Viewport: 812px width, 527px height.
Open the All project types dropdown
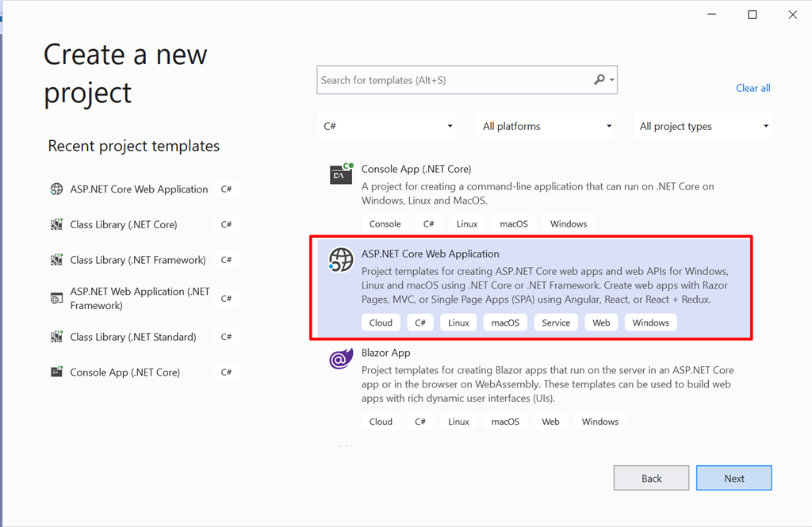tap(703, 126)
